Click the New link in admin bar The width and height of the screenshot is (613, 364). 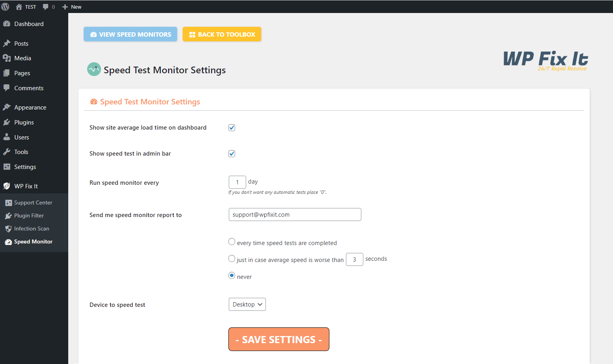76,7
